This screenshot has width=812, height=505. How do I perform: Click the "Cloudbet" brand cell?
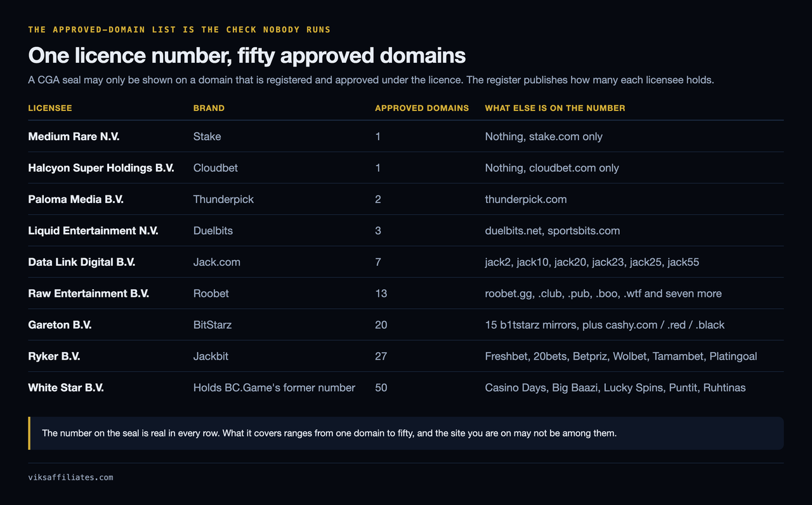point(216,168)
